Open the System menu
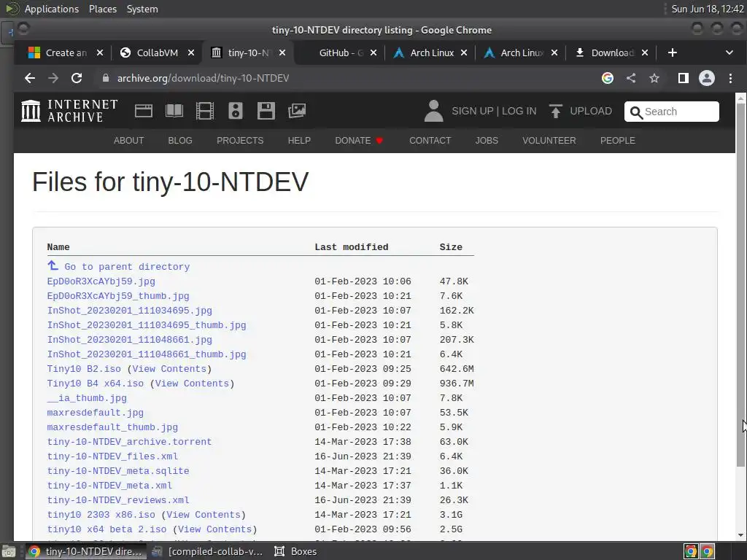 click(x=142, y=9)
